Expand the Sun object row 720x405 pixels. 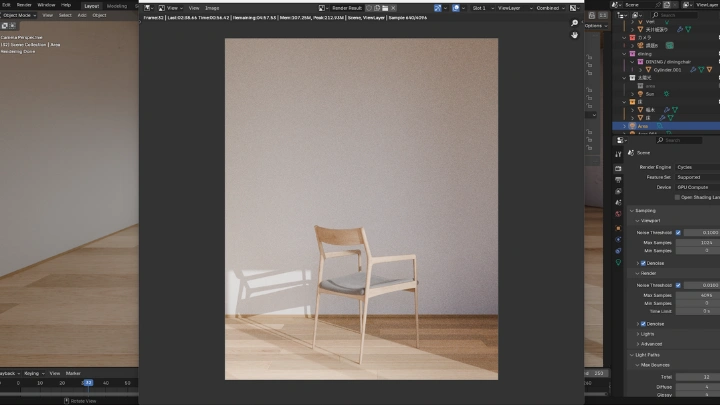tap(632, 94)
